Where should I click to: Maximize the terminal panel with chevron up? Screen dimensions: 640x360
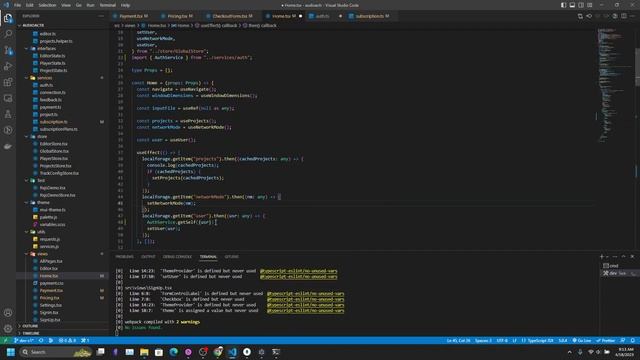(x=623, y=256)
